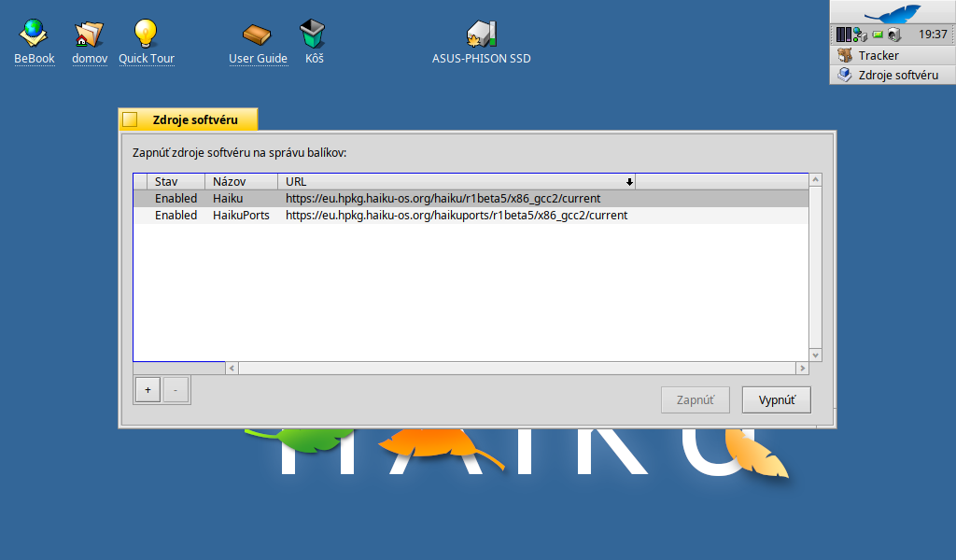Open the Haiku leaf Deskbar menu
The height and width of the screenshot is (560, 956).
[x=893, y=12]
